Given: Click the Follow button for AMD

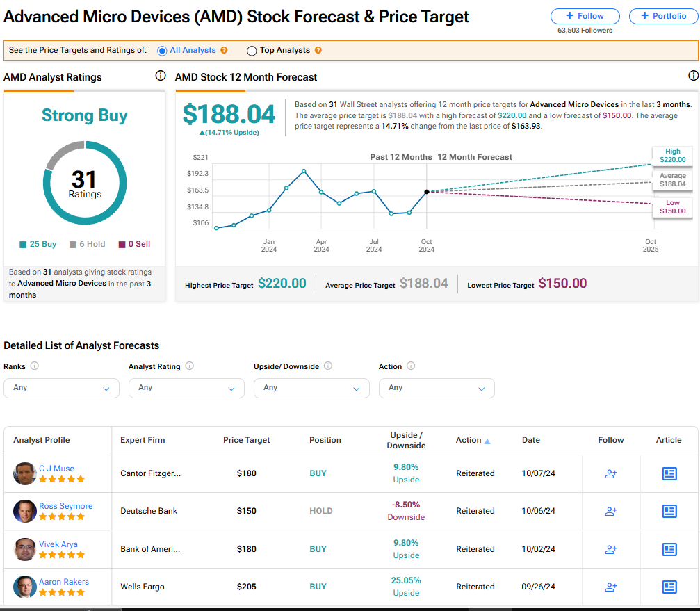Looking at the screenshot, I should click(x=585, y=16).
